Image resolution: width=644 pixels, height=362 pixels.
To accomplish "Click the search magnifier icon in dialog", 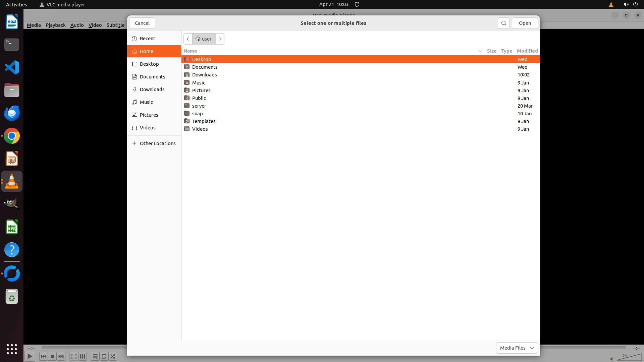I will (503, 23).
